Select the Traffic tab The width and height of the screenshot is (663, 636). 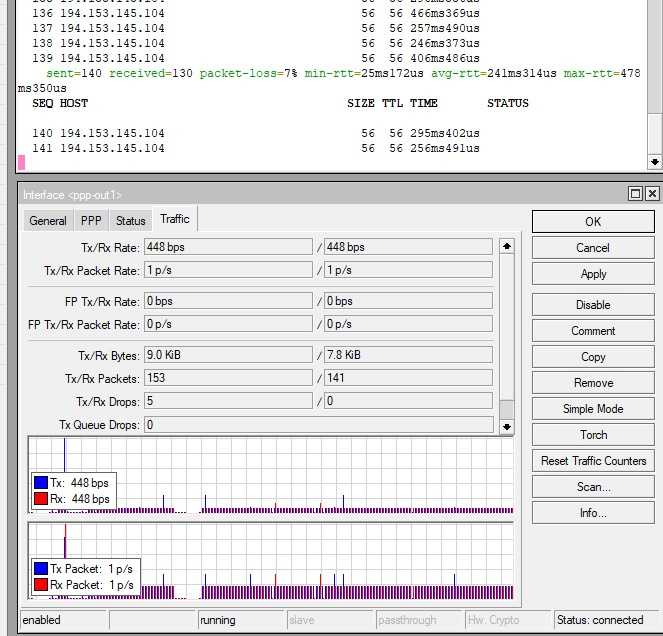point(175,219)
